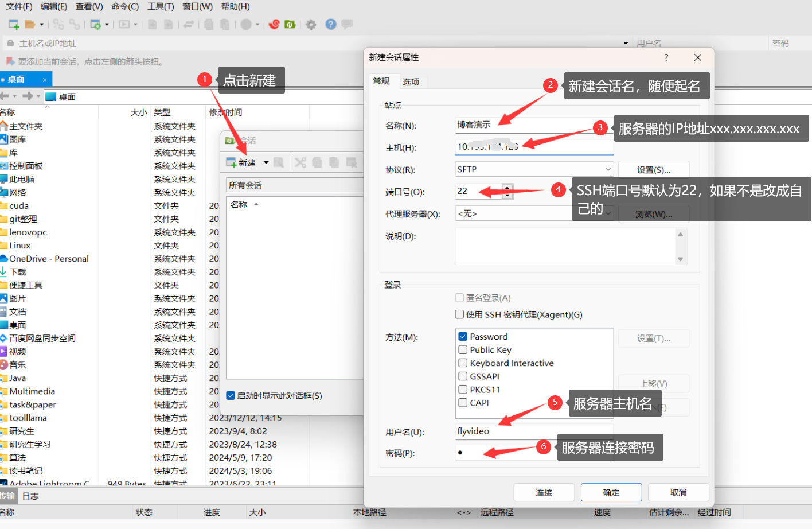Screen dimensions: 812x529
Task: Click the copy icon in Sessions dialog toolbar
Action: 317,162
